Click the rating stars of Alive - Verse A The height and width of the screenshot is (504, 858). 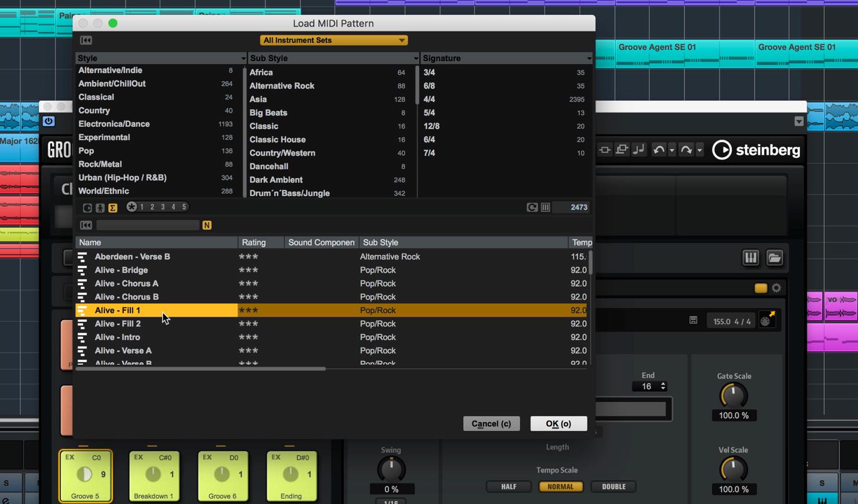[x=249, y=350]
